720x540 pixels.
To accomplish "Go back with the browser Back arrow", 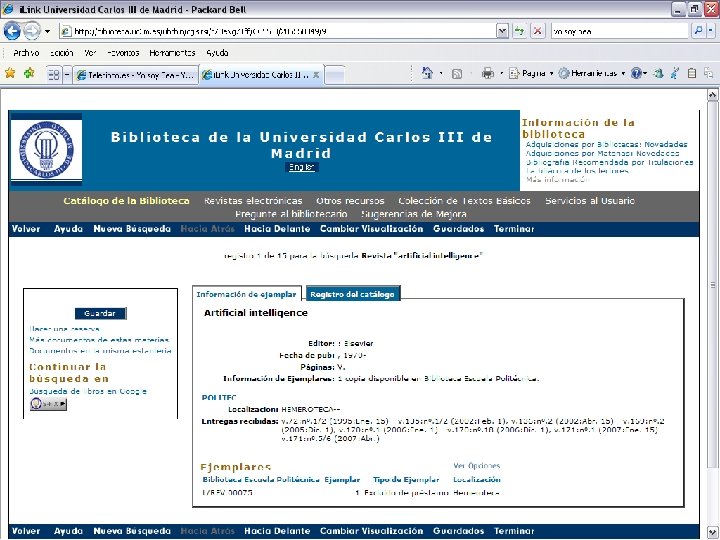I will [x=12, y=31].
